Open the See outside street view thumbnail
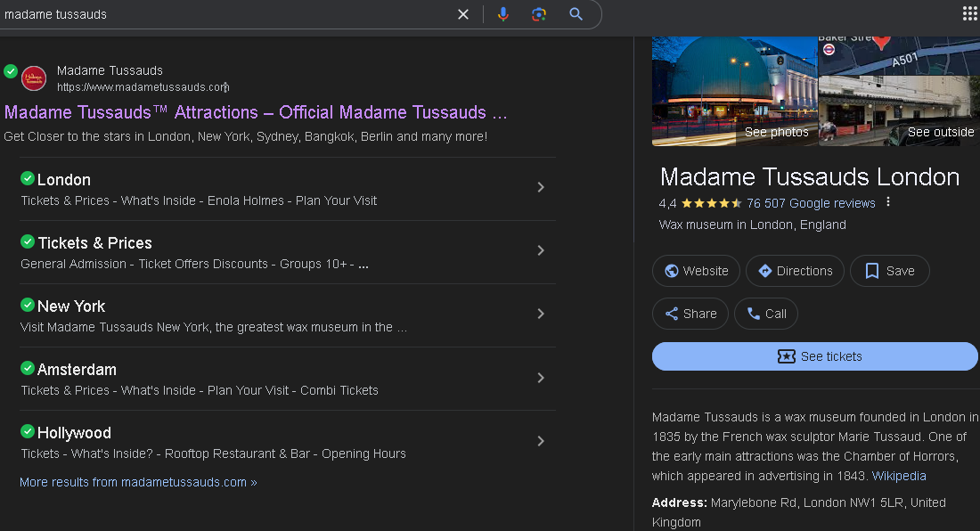Screen dimensions: 980x531 899,111
